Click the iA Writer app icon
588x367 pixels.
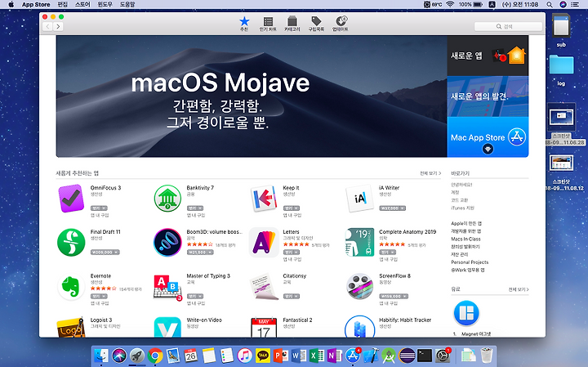360,198
